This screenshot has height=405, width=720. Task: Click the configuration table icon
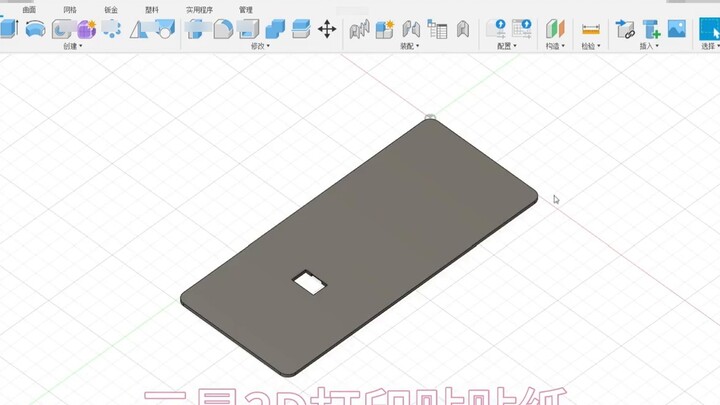[x=522, y=29]
